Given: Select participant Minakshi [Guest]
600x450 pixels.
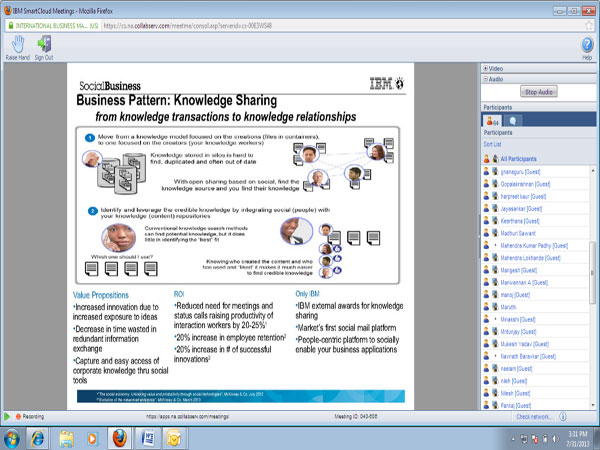Looking at the screenshot, I should point(518,319).
